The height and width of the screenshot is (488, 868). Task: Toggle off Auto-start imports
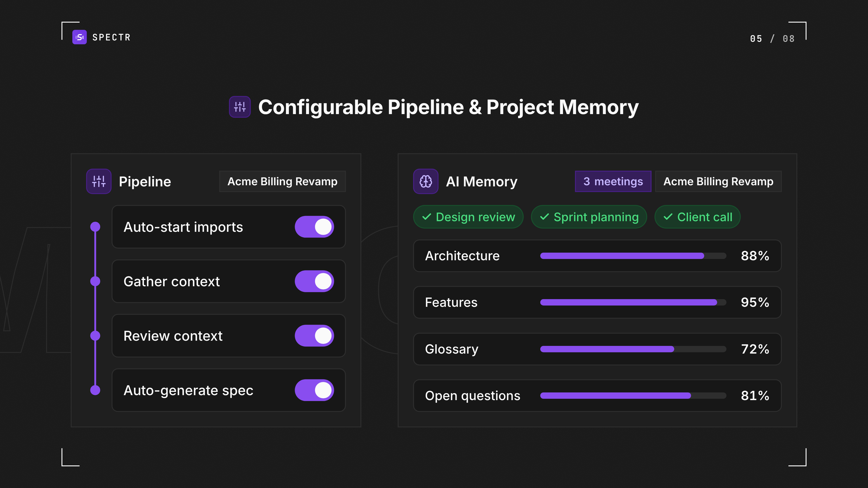[314, 227]
